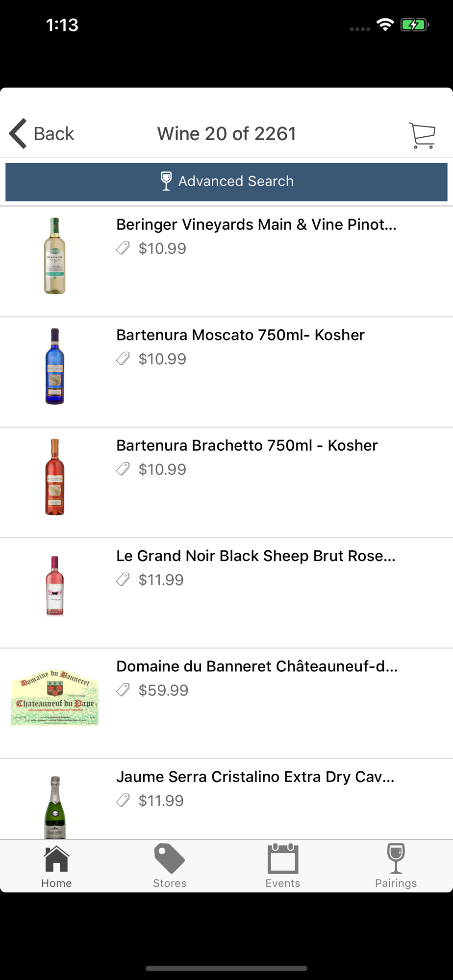Go back using the Back label
453x980 pixels.
[54, 134]
